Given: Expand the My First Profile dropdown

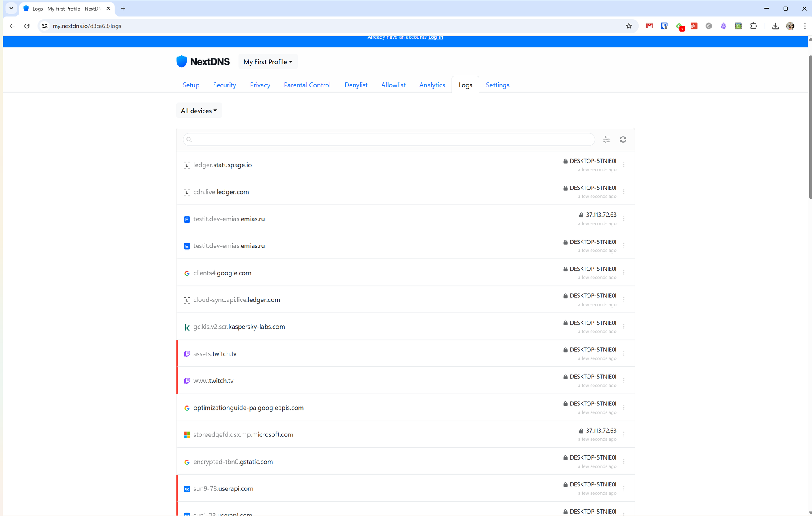Looking at the screenshot, I should click(268, 62).
